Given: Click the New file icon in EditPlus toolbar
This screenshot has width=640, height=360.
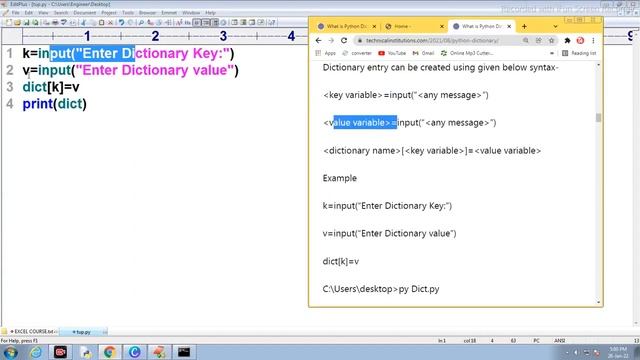Looking at the screenshot, I should 9,22.
